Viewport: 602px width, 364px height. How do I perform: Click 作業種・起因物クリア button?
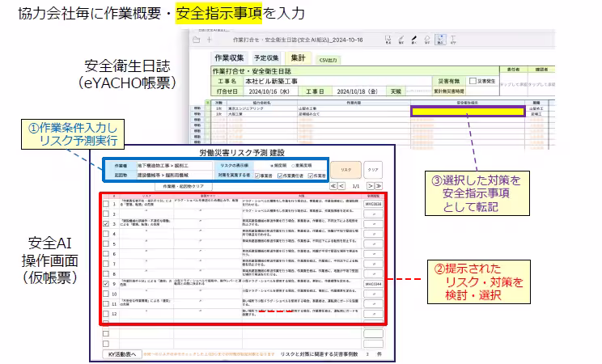tap(183, 186)
